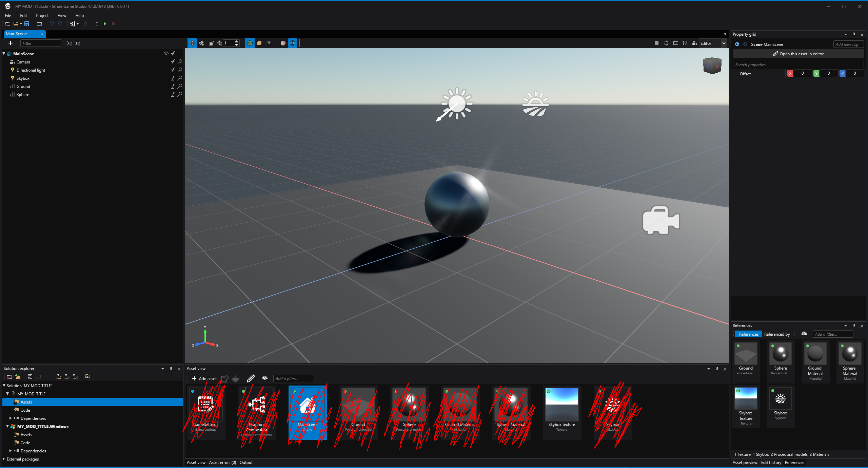Collapse the Solution 'MY MOD TITLE' node
868x468 pixels.
4,386
